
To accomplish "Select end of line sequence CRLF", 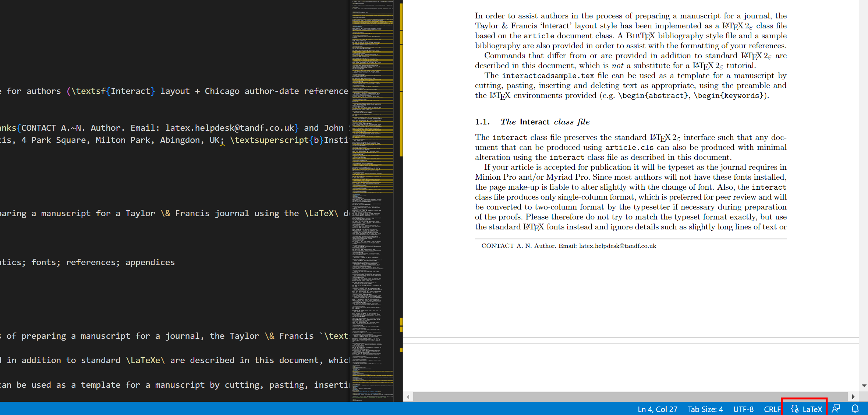I will click(772, 409).
